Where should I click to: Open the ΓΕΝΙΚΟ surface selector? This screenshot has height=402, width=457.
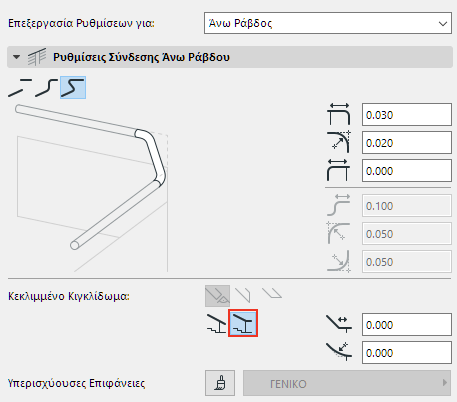[347, 383]
